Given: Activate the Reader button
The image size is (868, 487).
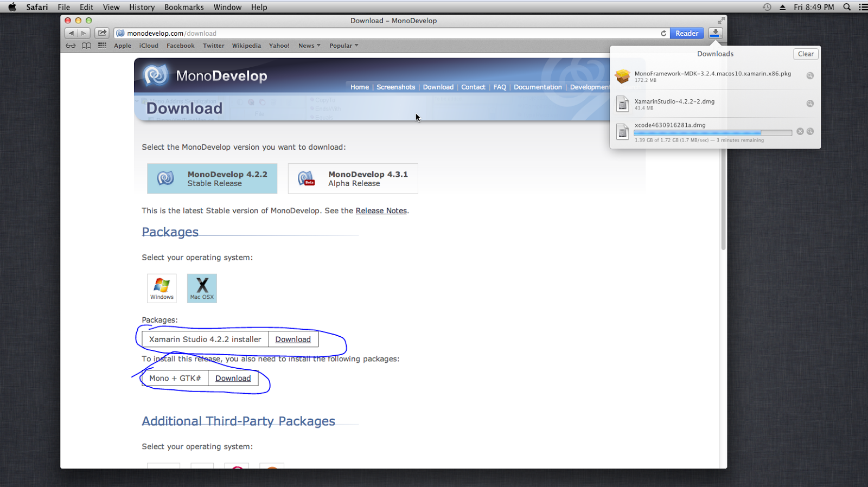Looking at the screenshot, I should (687, 33).
